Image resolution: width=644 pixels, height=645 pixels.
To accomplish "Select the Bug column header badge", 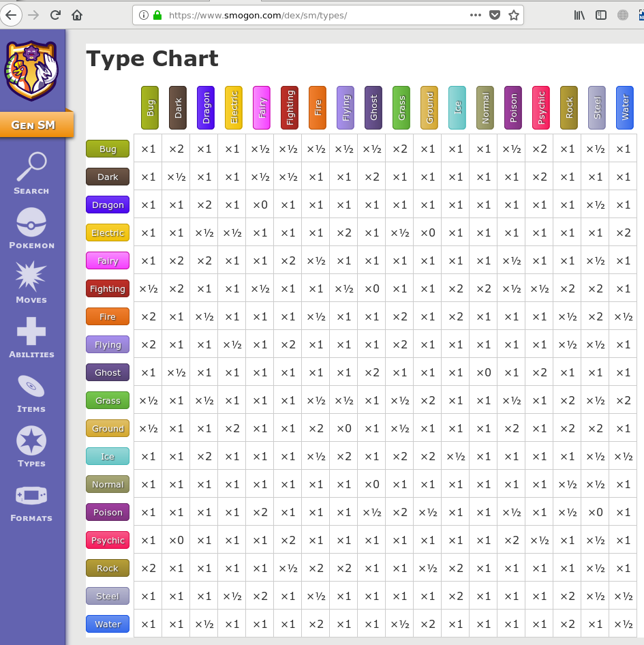I will [x=150, y=108].
